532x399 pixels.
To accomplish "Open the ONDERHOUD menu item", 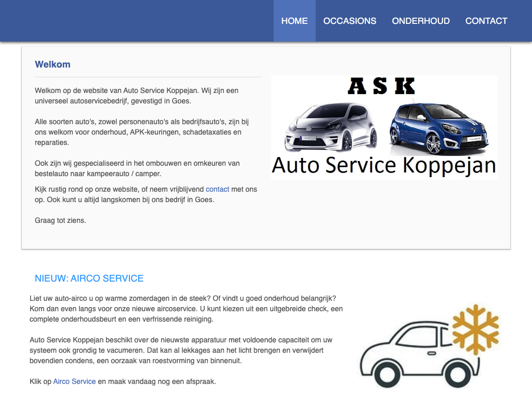I will [x=421, y=21].
